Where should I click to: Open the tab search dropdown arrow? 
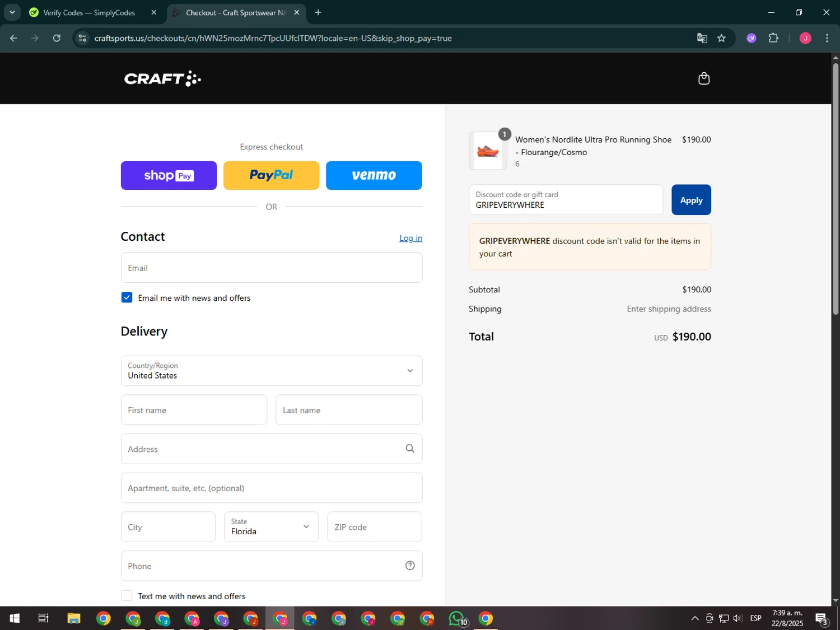(12, 12)
